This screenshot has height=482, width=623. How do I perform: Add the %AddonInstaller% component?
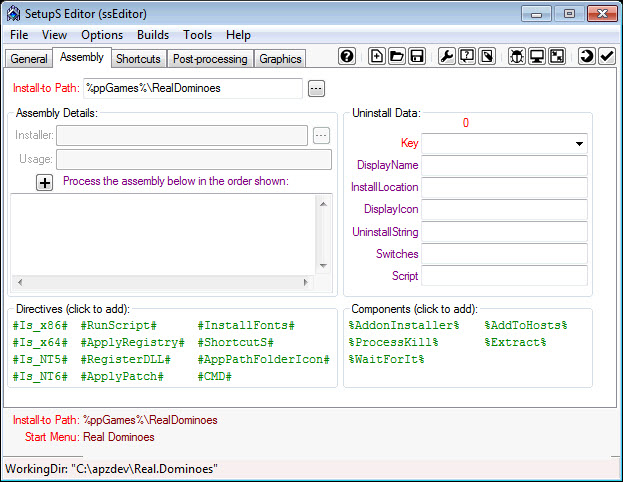[x=404, y=325]
